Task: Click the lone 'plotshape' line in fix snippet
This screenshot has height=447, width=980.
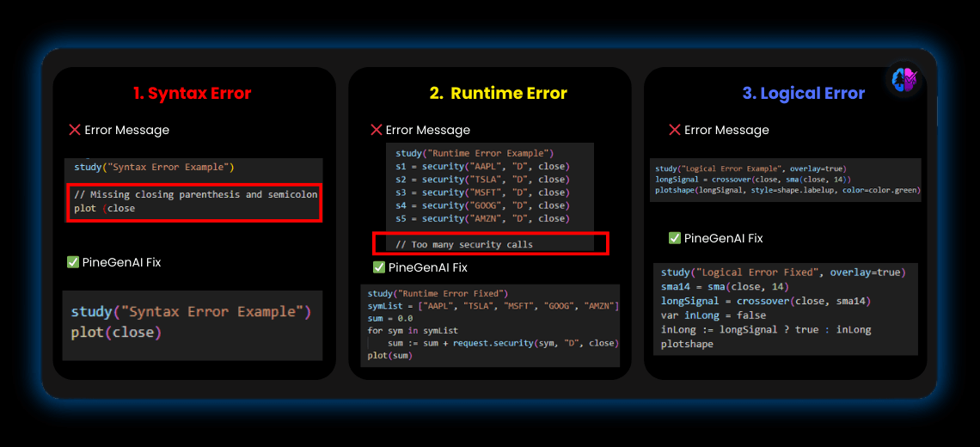Action: [x=687, y=345]
